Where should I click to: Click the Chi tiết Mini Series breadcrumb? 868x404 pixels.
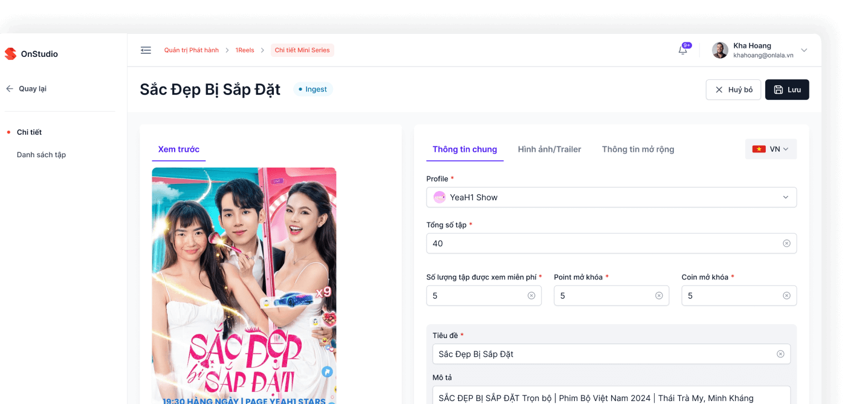click(x=302, y=50)
